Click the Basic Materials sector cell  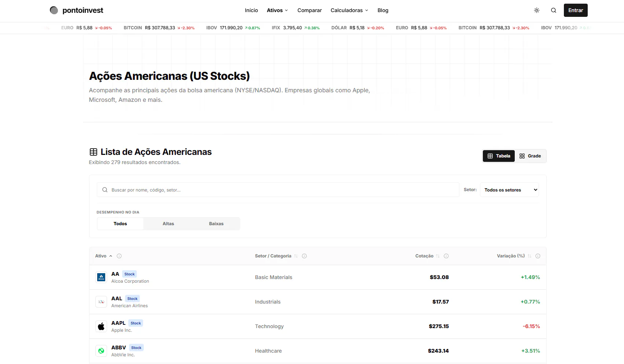point(274,277)
